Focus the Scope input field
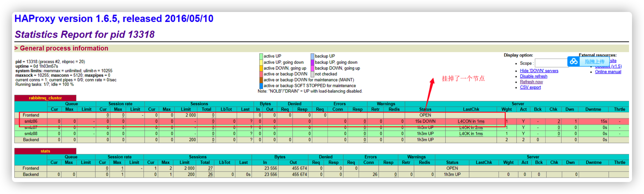The height and width of the screenshot is (194, 644). coord(551,63)
